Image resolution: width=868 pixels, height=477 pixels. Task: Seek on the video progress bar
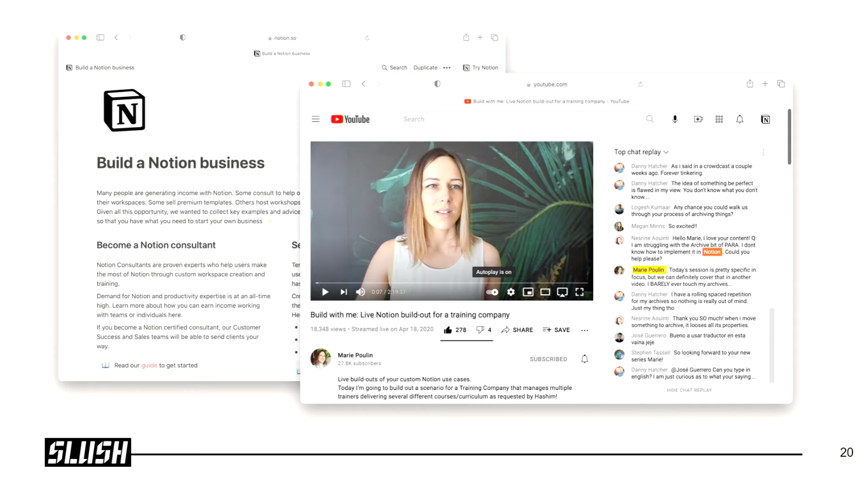pos(452,283)
